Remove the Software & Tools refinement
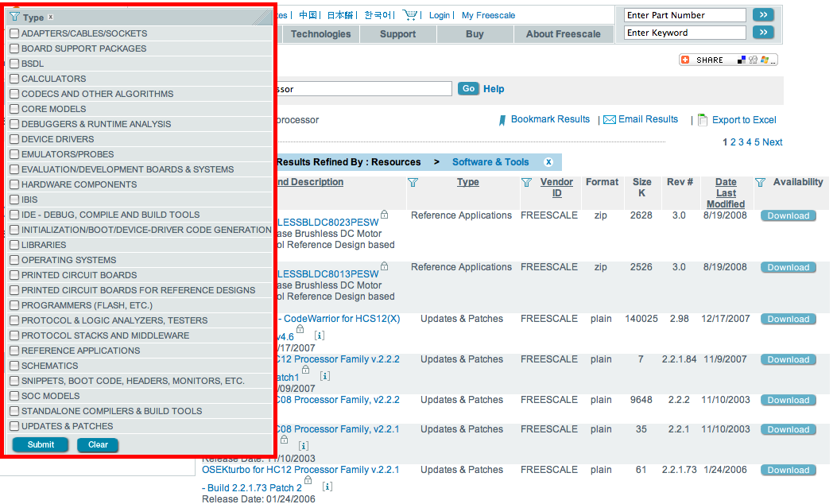 point(548,162)
